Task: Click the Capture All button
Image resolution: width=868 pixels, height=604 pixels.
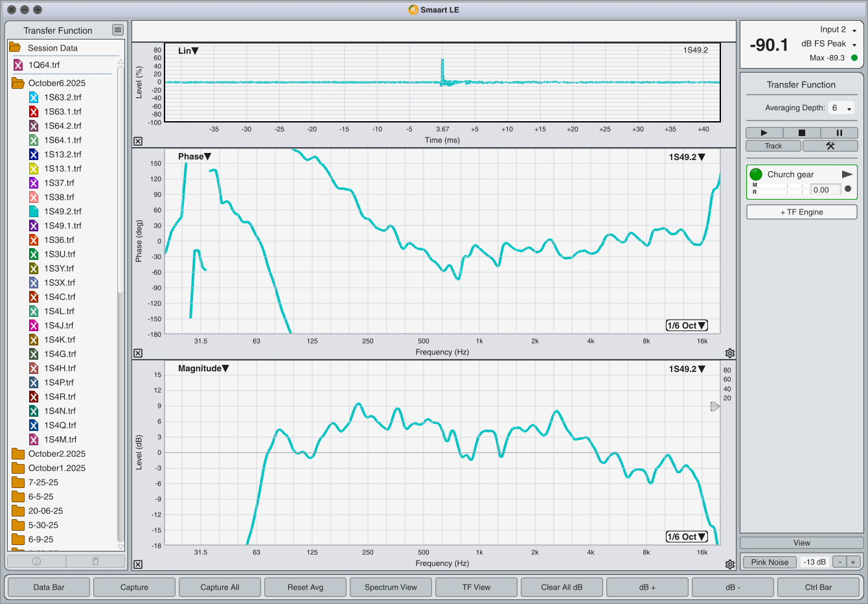Action: pos(220,587)
